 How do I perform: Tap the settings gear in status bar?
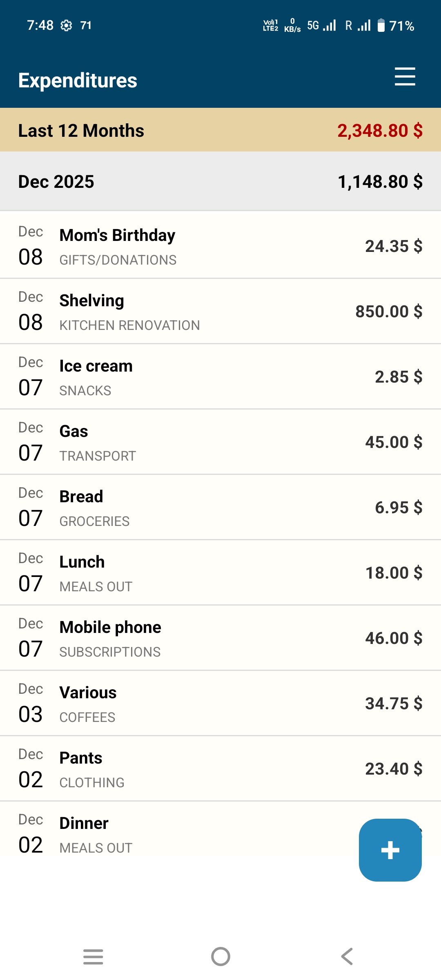pyautogui.click(x=66, y=26)
